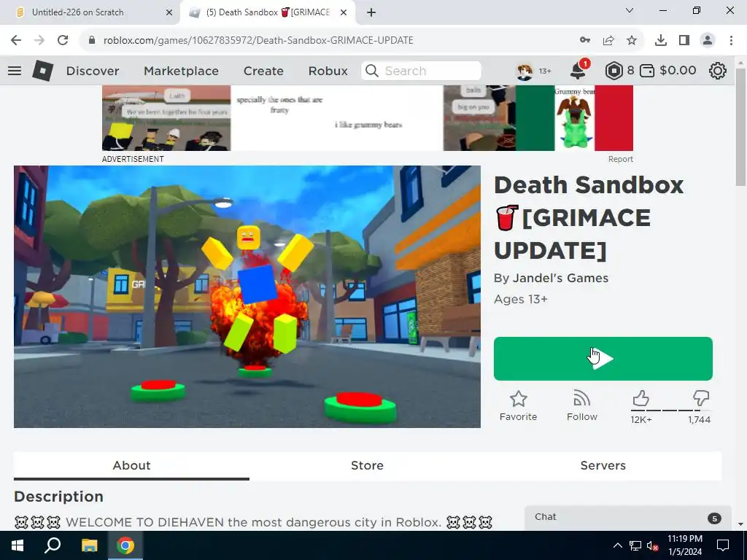
Task: View site lock security info
Action: click(x=92, y=41)
